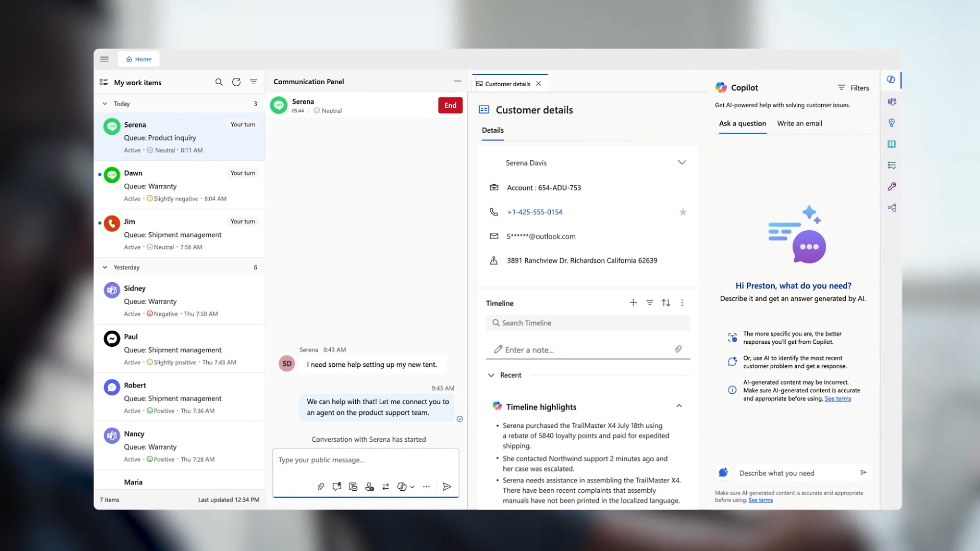The width and height of the screenshot is (980, 551).
Task: Collapse Timeline highlights section
Action: click(679, 406)
